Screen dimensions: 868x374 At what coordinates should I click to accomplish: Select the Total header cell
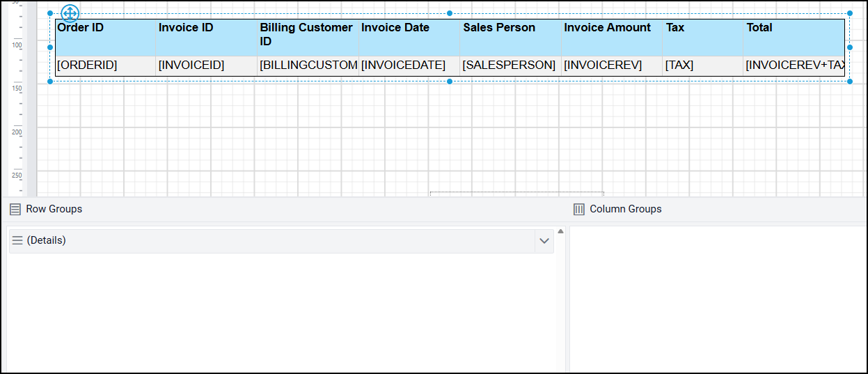(x=794, y=38)
